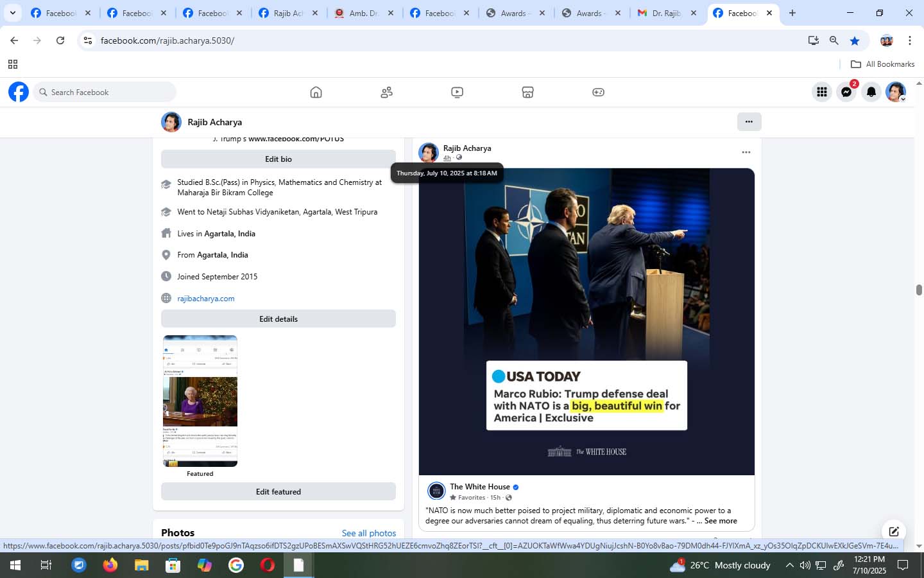Open profile three-dots options button
Image resolution: width=924 pixels, height=578 pixels.
point(749,121)
